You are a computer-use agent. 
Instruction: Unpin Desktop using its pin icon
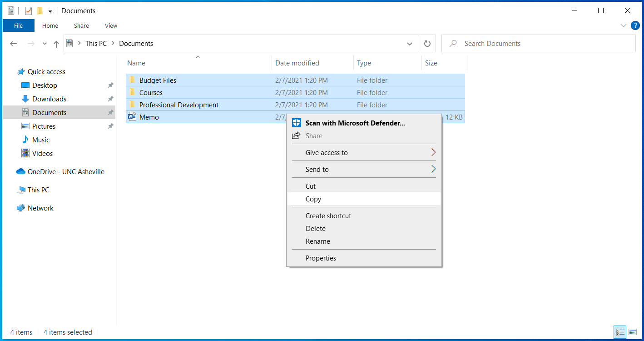(110, 85)
